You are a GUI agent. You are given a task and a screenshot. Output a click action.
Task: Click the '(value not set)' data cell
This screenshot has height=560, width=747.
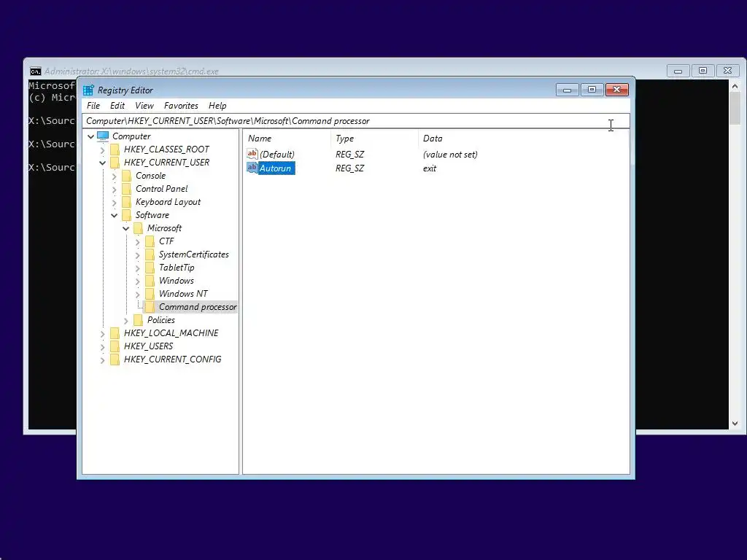(x=450, y=155)
